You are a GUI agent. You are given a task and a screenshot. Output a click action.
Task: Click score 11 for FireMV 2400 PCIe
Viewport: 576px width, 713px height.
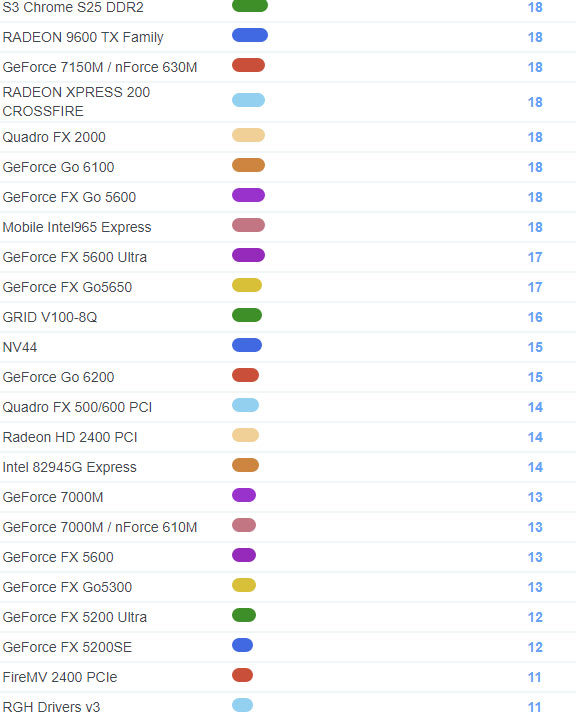[535, 678]
